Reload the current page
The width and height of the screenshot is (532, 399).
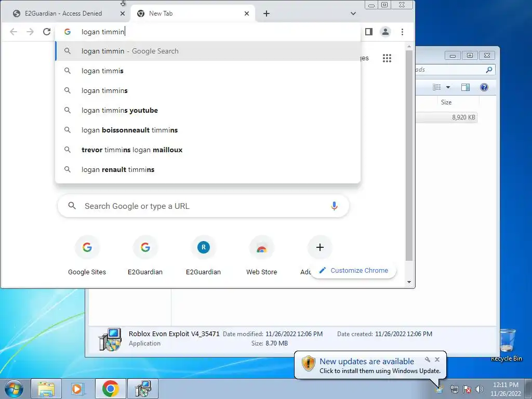coord(47,32)
